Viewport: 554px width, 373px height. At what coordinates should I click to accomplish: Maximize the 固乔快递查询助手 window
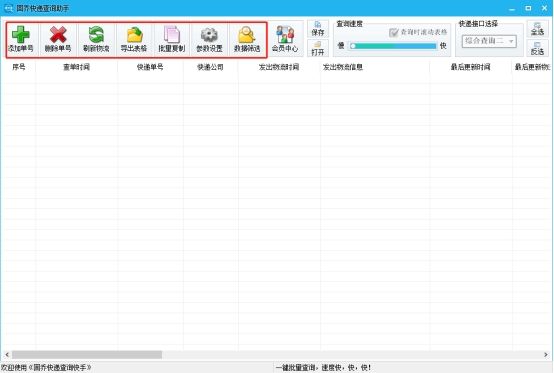(528, 8)
